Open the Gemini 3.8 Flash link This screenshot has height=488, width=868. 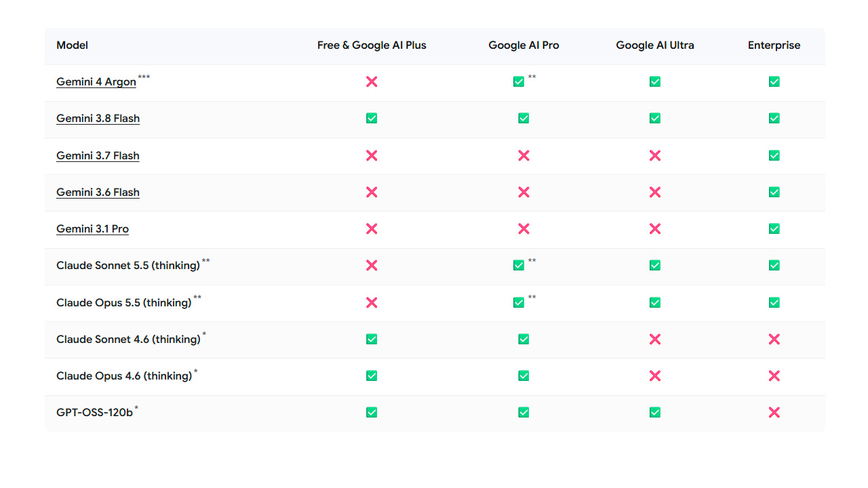pos(98,119)
